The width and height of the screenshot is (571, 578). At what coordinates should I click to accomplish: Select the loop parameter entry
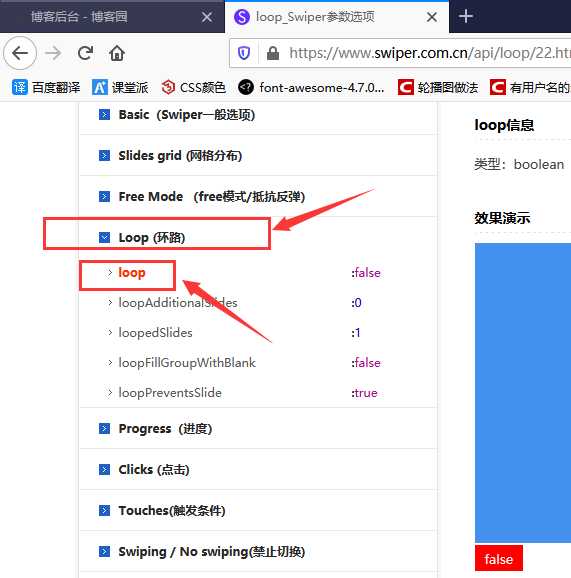tap(132, 273)
